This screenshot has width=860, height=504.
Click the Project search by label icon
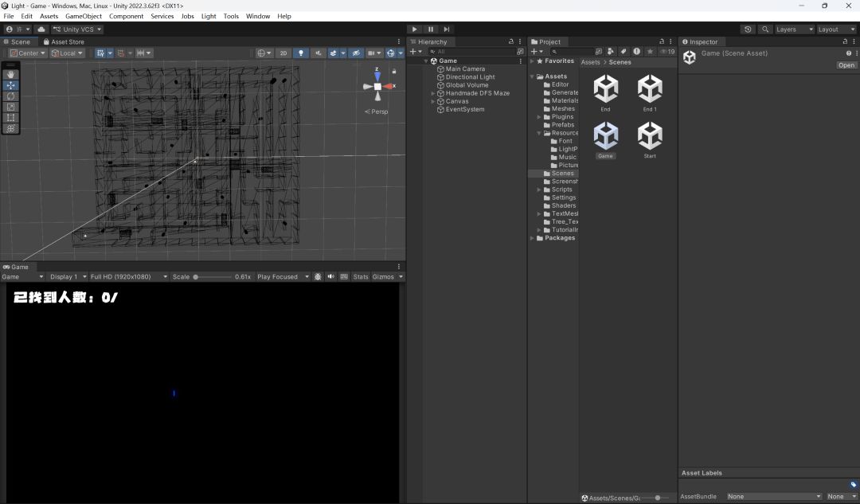623,52
